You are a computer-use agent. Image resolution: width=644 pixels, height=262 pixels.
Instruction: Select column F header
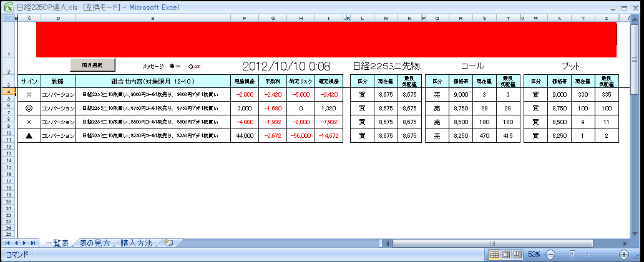click(x=245, y=18)
